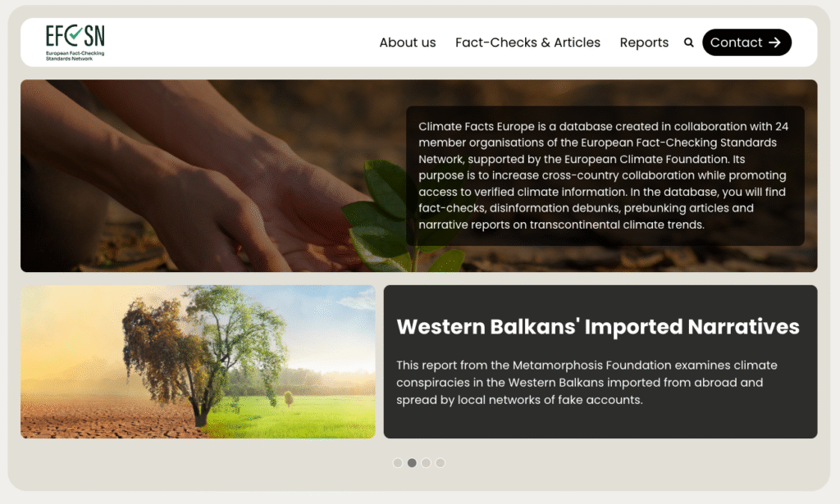Open the About us menu
The height and width of the screenshot is (504, 840).
click(408, 43)
